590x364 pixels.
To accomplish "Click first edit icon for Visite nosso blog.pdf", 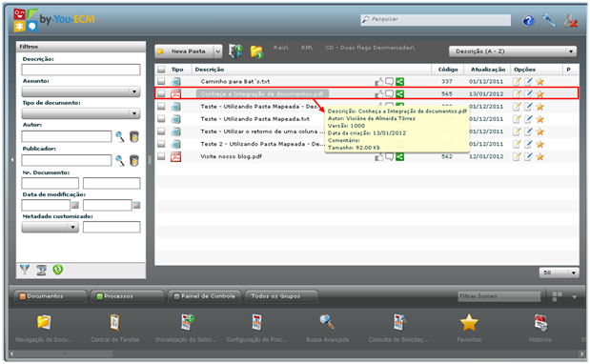I will click(517, 157).
